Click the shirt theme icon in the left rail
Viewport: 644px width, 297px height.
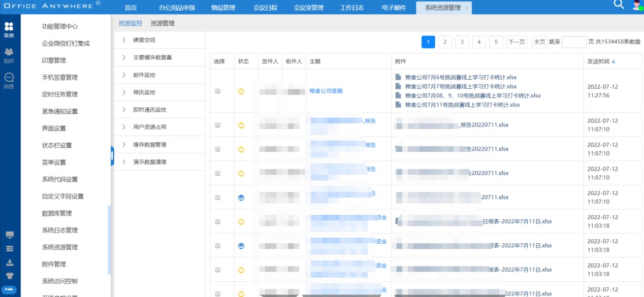coord(9,276)
